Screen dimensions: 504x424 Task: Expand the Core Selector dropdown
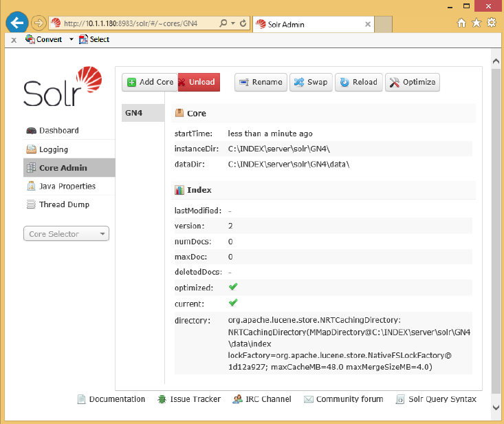pos(66,234)
